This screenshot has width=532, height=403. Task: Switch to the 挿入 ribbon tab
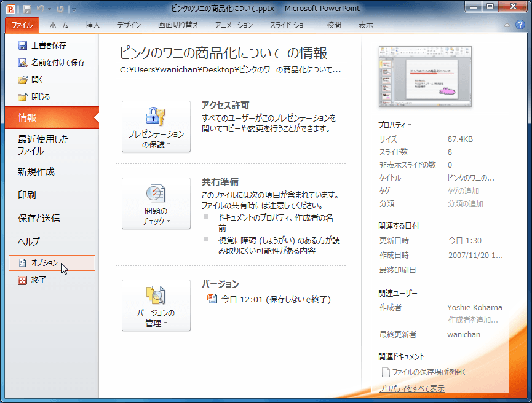93,25
